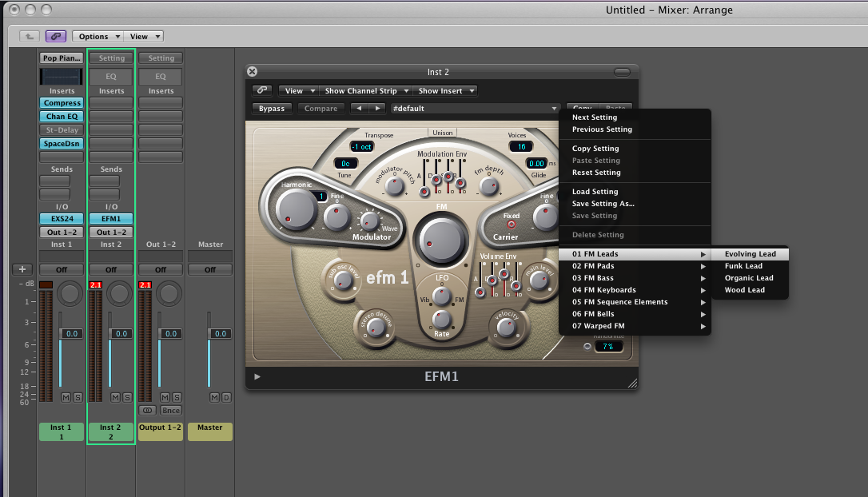Image resolution: width=868 pixels, height=497 pixels.
Task: Click the play triangle at EFM1 bottom left
Action: click(257, 377)
